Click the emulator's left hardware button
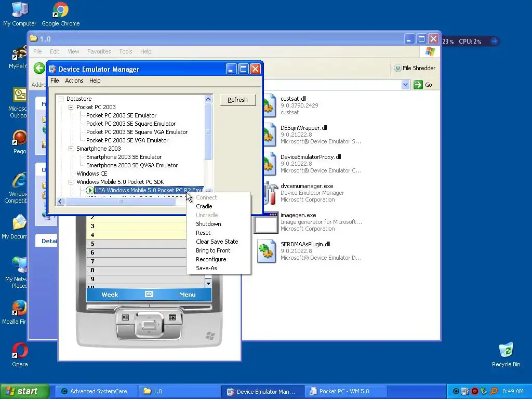This screenshot has width=532, height=399. point(125,317)
